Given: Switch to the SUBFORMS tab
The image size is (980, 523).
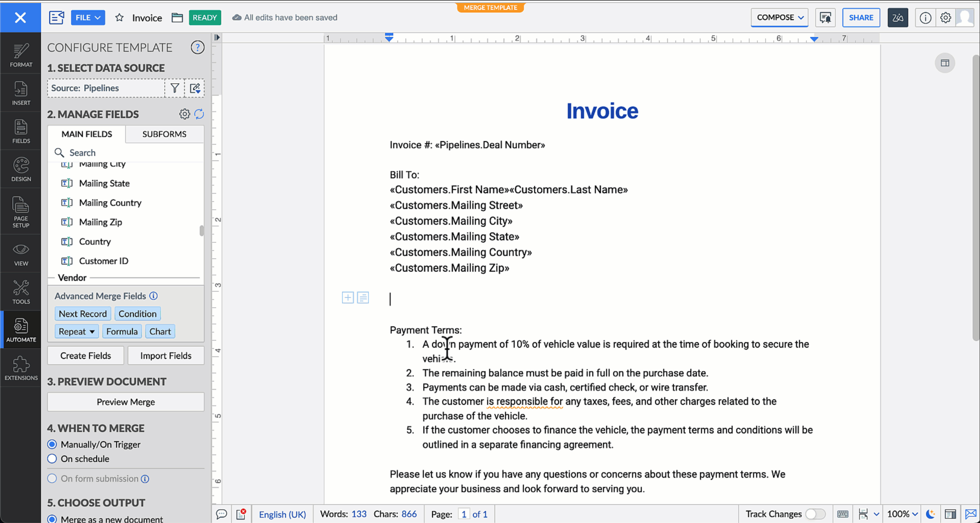Looking at the screenshot, I should tap(164, 134).
